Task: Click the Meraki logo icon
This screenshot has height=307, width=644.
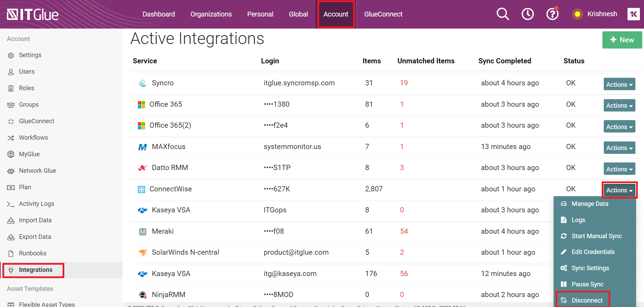Action: tap(142, 232)
